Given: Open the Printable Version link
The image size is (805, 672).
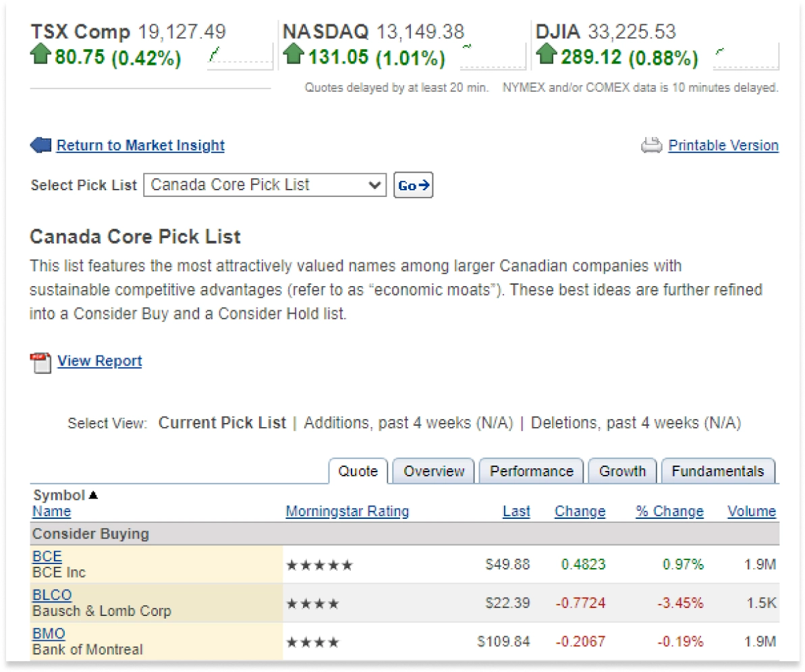Looking at the screenshot, I should pos(723,145).
